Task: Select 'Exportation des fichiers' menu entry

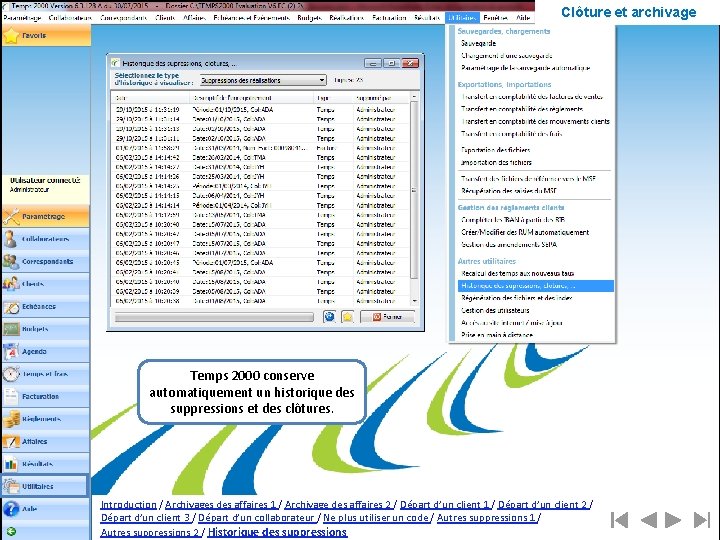Action: (496, 150)
